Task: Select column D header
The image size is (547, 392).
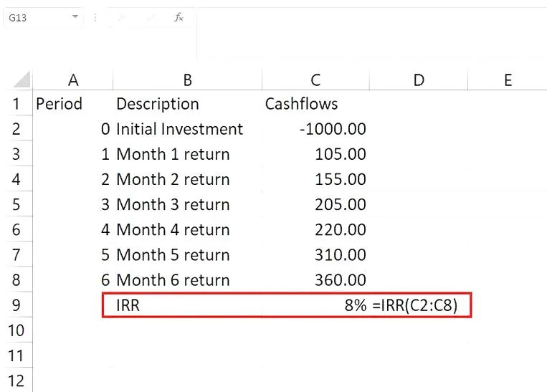Action: (x=419, y=80)
